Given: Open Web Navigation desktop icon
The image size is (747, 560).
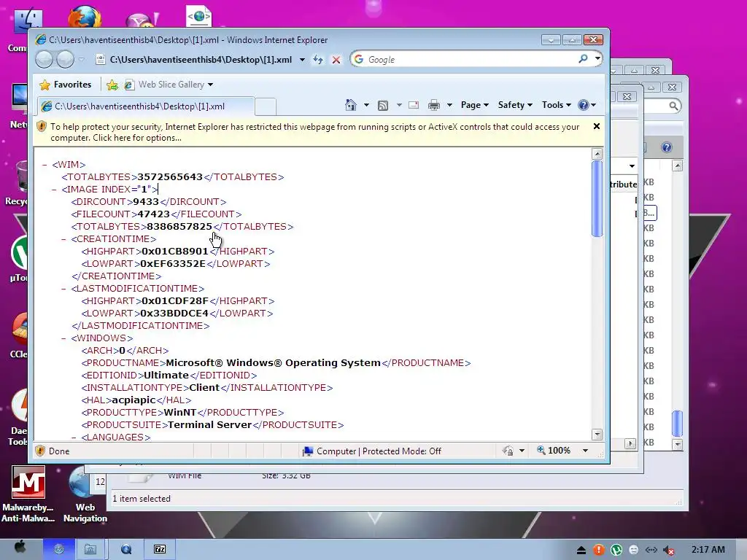Looking at the screenshot, I should click(x=85, y=494).
